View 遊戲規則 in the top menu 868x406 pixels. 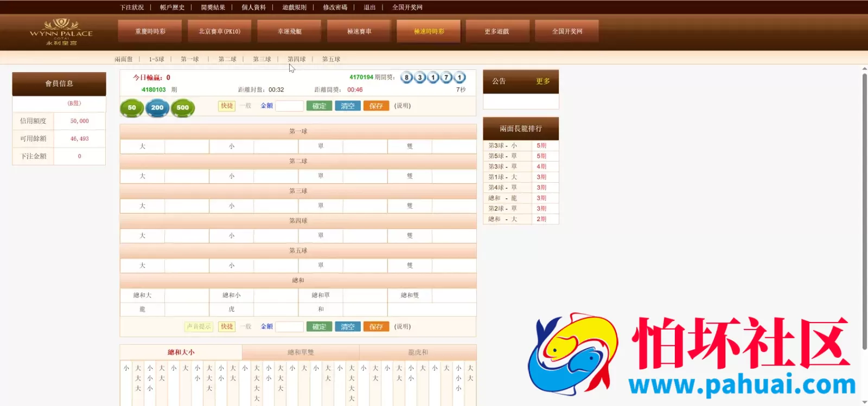[x=294, y=8]
